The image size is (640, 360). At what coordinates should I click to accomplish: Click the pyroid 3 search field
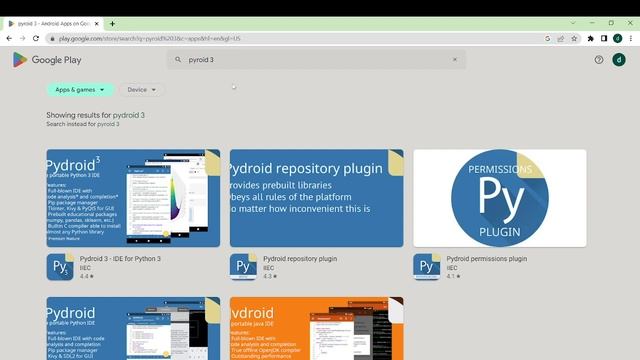(x=316, y=60)
